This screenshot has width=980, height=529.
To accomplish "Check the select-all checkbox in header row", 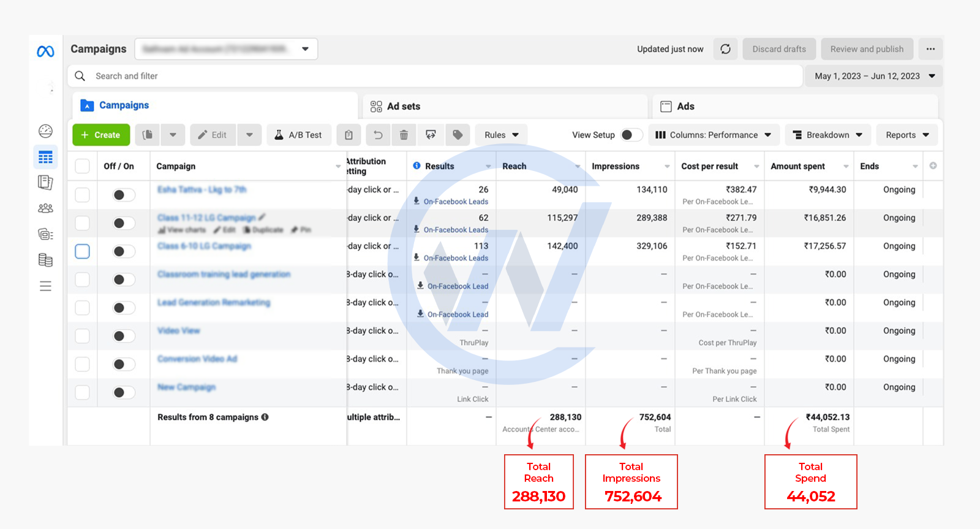I will click(82, 166).
